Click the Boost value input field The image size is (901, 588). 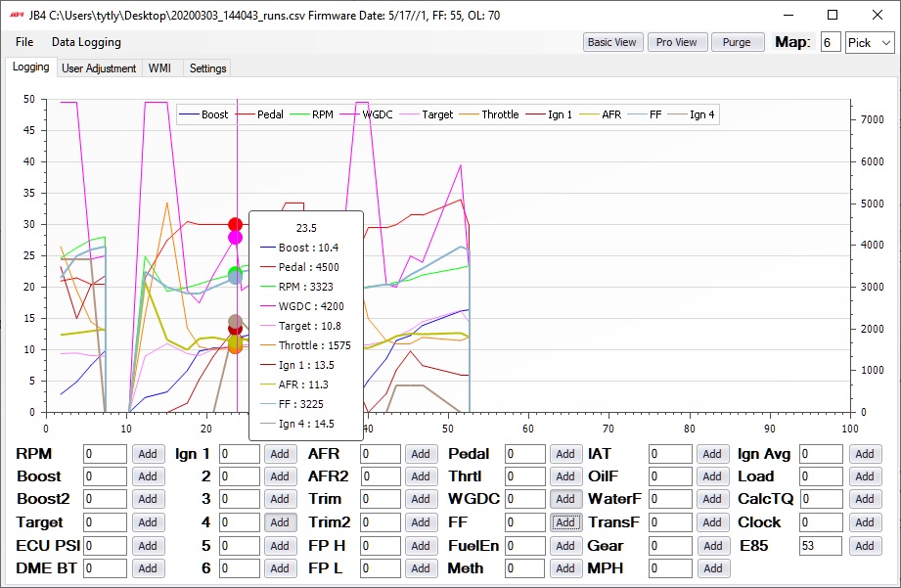105,476
